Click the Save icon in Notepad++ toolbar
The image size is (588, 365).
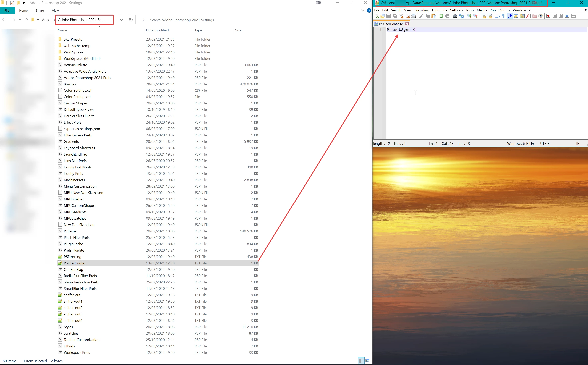click(388, 16)
